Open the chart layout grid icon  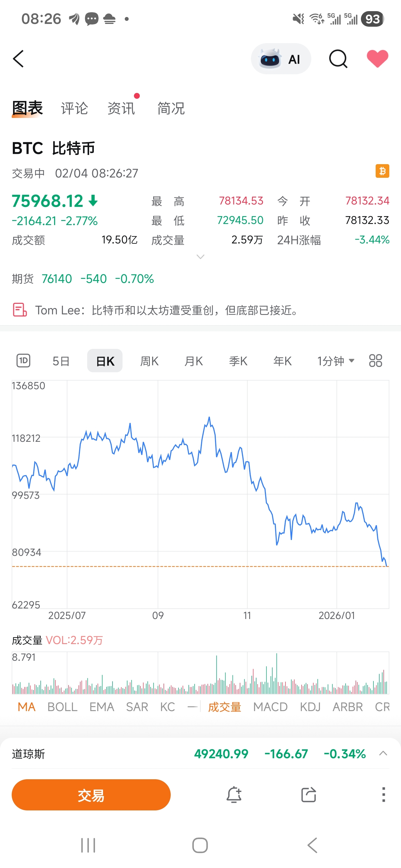click(375, 361)
